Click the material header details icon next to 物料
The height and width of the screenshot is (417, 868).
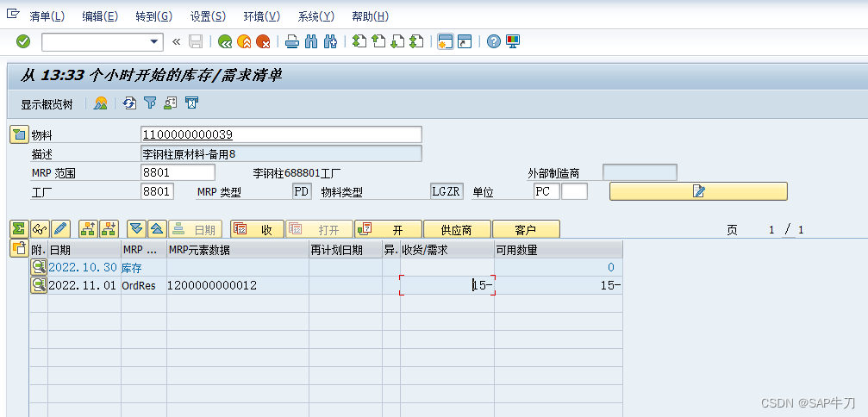[19, 134]
